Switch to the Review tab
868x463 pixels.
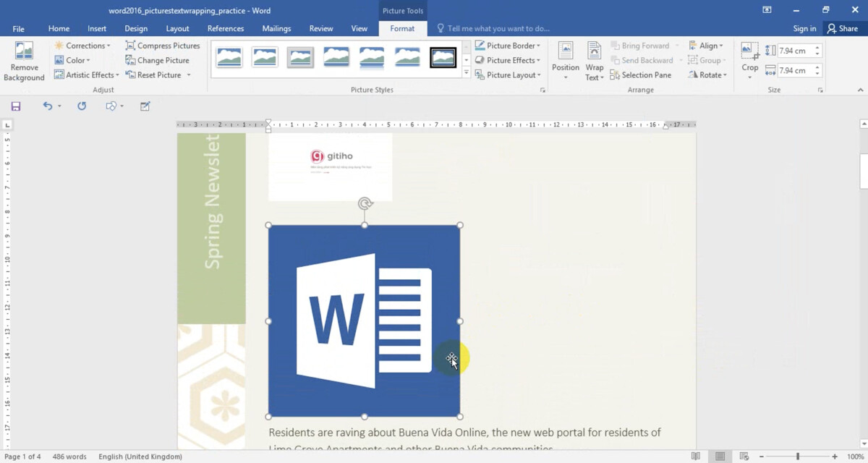(321, 29)
